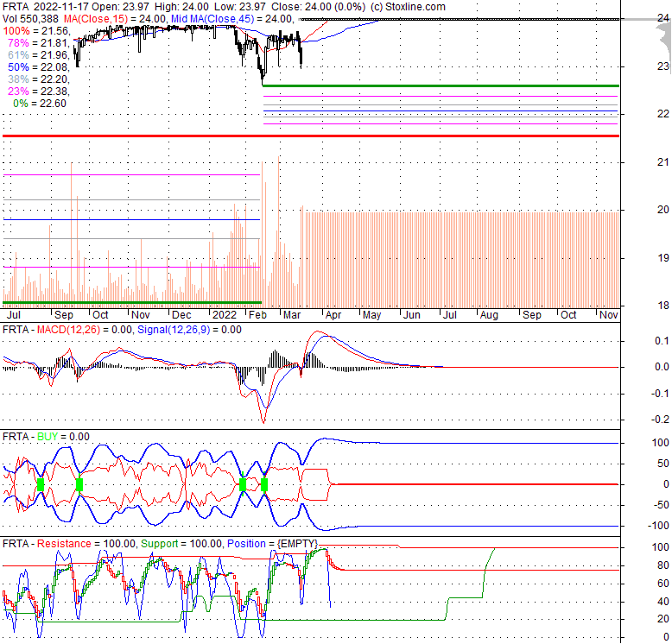Click the '38% = 22.20' Fibonacci label
The image size is (672, 644).
39,79
